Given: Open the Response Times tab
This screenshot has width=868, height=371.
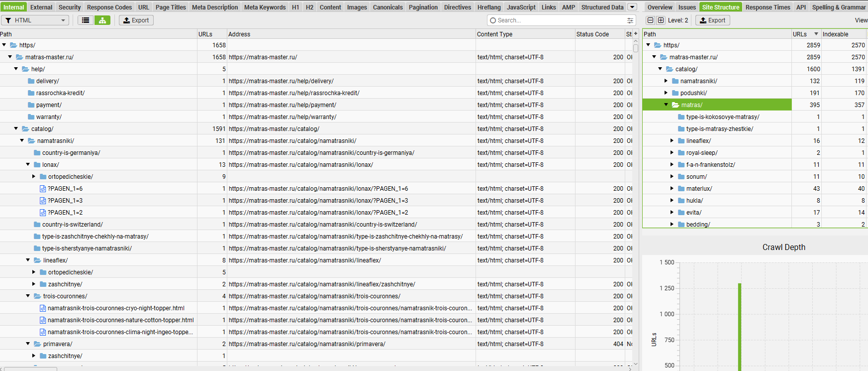Looking at the screenshot, I should click(x=768, y=7).
